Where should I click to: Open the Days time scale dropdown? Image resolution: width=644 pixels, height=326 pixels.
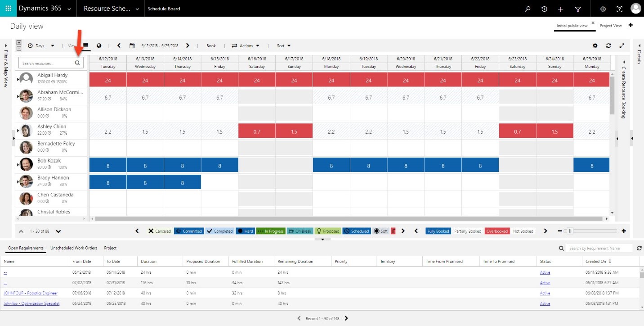click(x=42, y=45)
